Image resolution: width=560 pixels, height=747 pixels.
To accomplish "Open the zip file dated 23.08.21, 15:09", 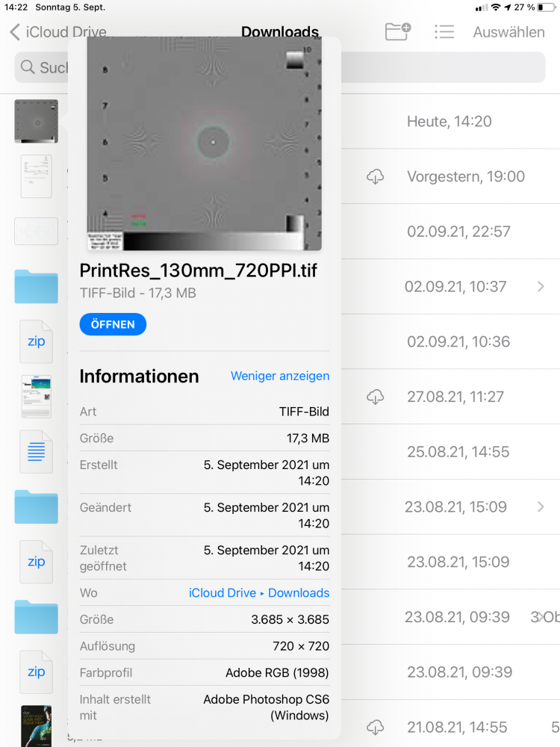I will tap(36, 562).
